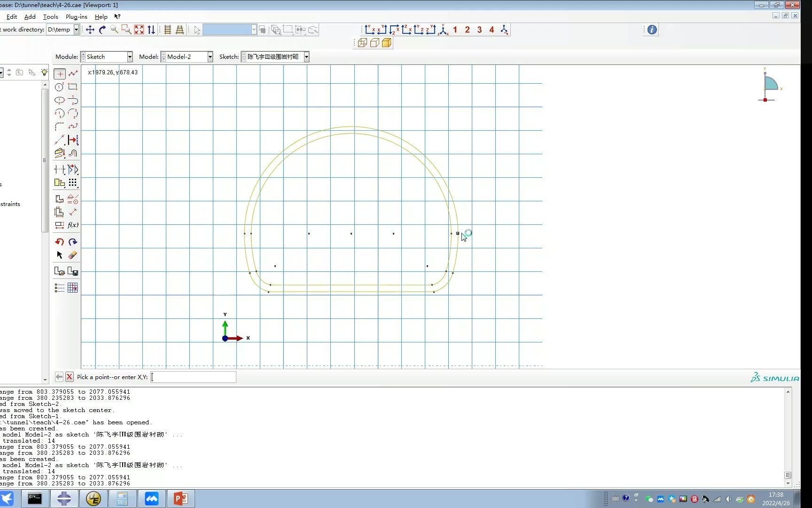Focus the X,Y coordinate input field
The height and width of the screenshot is (508, 812).
click(x=194, y=377)
